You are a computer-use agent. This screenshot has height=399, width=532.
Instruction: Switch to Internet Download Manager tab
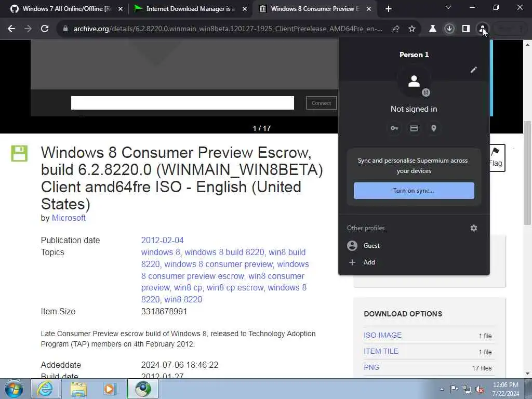[190, 9]
